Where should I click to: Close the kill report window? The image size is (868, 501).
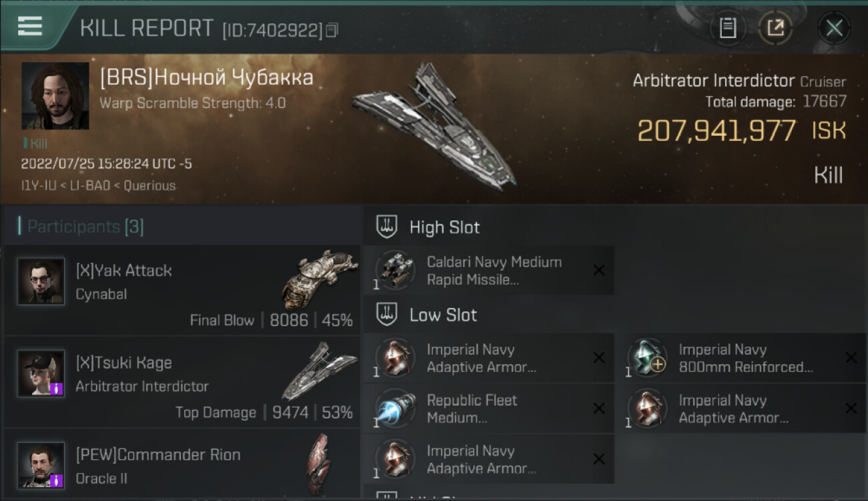(x=834, y=28)
